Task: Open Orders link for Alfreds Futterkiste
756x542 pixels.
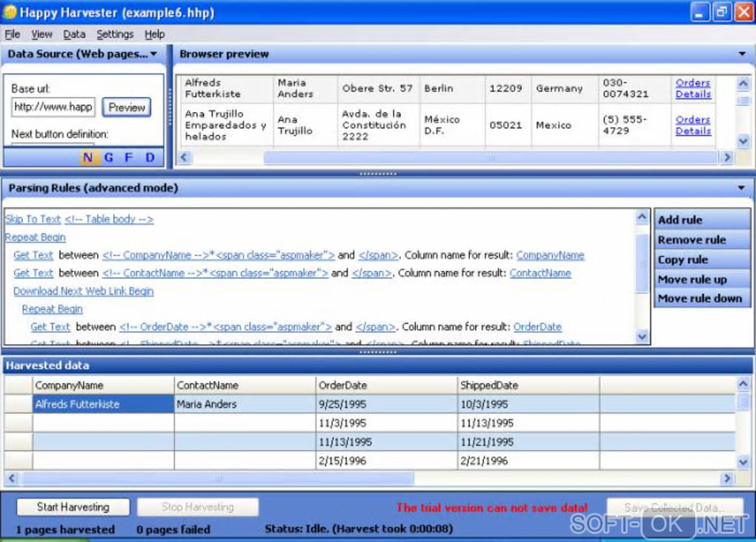Action: click(x=693, y=82)
